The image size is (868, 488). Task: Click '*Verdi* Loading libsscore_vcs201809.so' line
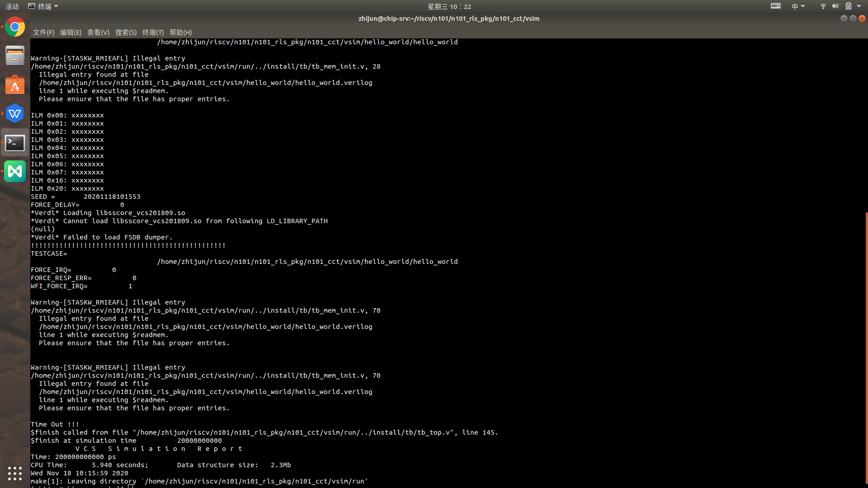(x=108, y=213)
